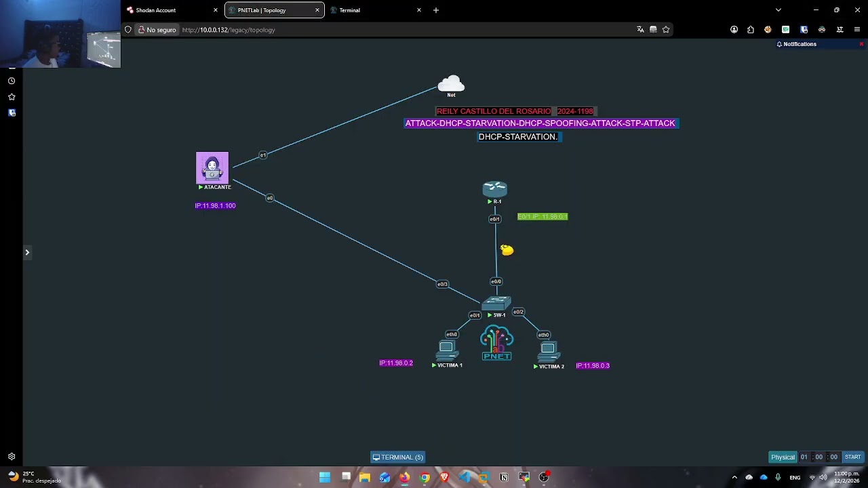This screenshot has height=488, width=868.
Task: Select the R-1 router node
Action: (495, 189)
